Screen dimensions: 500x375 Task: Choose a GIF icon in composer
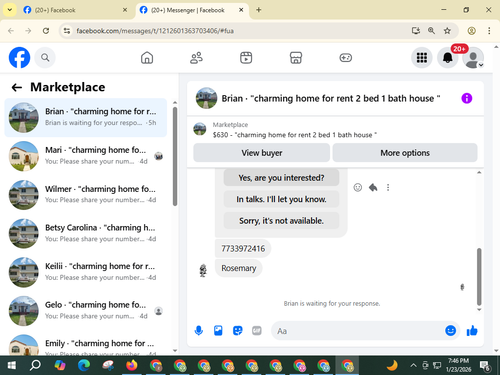pyautogui.click(x=257, y=331)
